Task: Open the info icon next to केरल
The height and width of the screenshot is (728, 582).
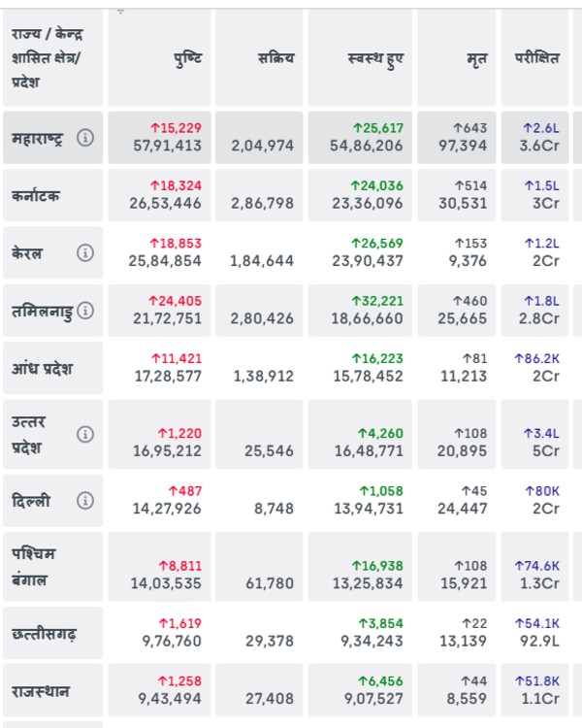Action: coord(85,253)
